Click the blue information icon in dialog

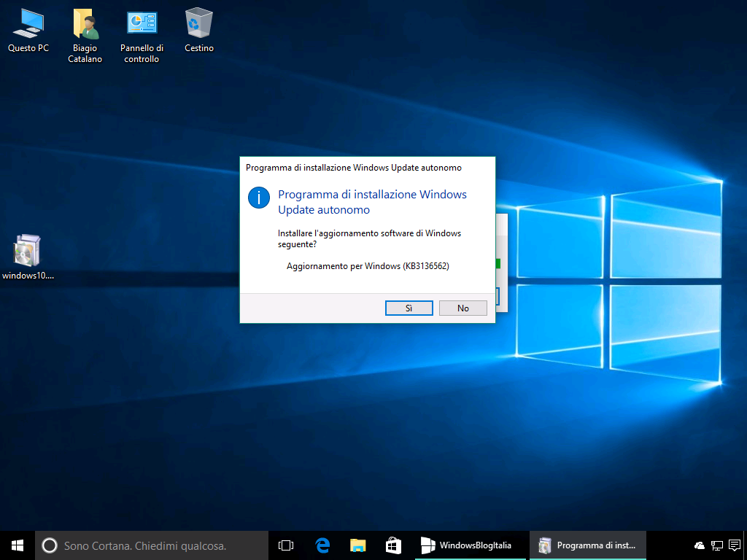pyautogui.click(x=259, y=197)
